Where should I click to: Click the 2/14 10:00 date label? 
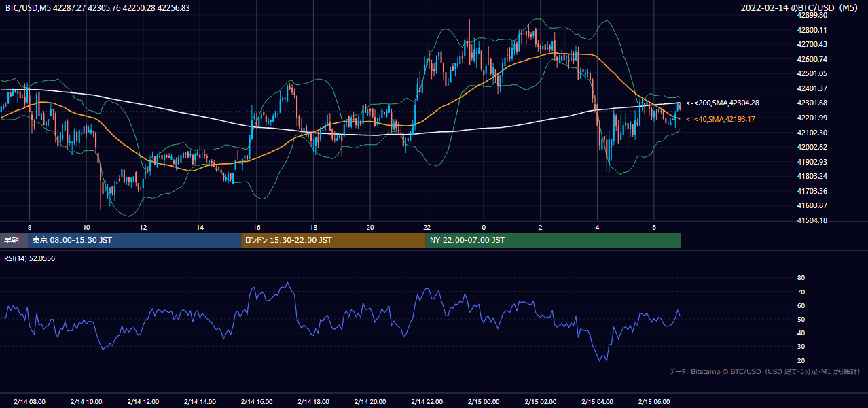pos(86,401)
